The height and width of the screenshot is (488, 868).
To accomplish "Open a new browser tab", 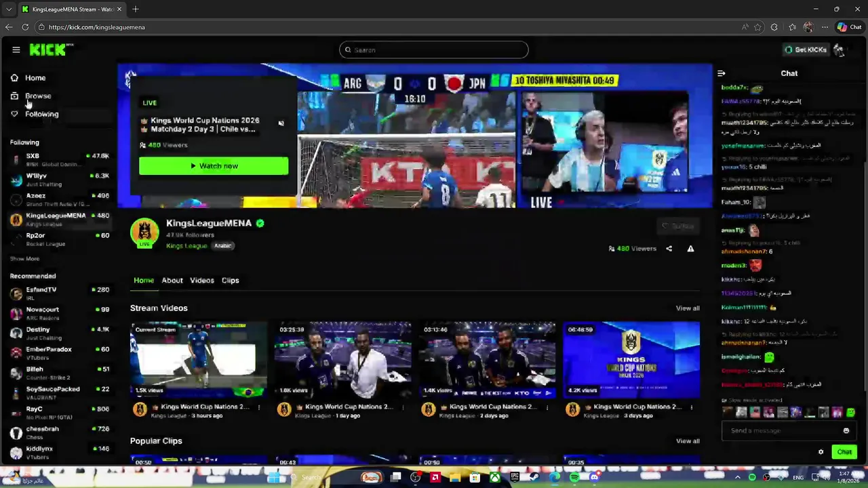I will pyautogui.click(x=136, y=9).
